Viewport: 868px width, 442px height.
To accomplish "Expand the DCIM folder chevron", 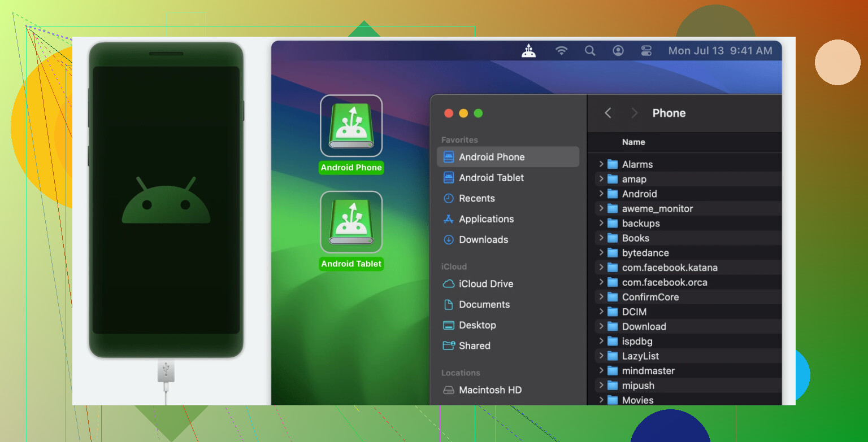I will tap(601, 312).
